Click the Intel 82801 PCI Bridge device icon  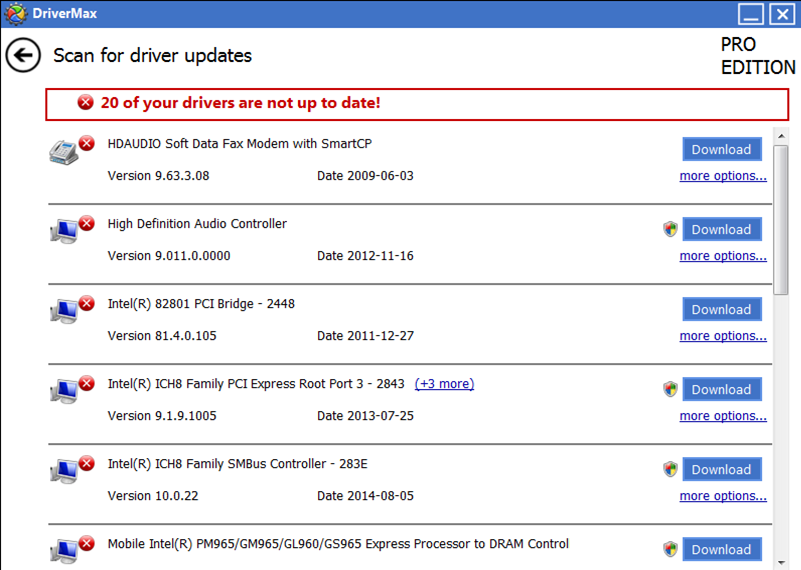click(x=64, y=312)
